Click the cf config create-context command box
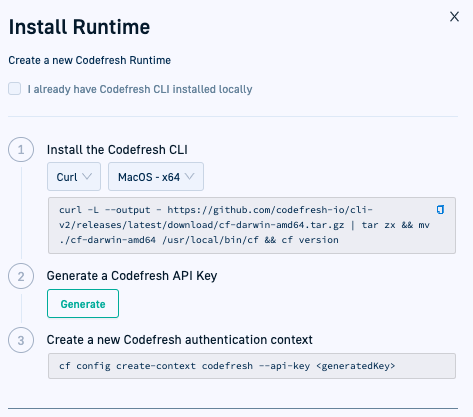 [x=252, y=366]
